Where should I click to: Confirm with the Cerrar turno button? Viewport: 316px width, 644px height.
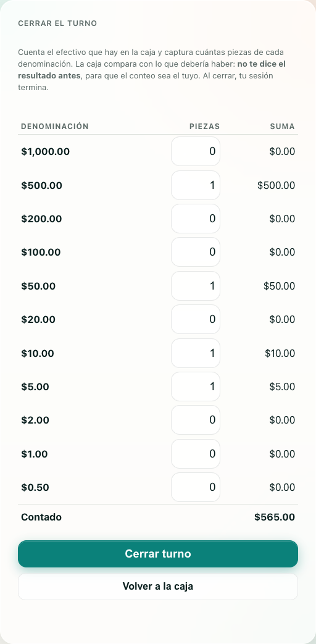(x=158, y=554)
